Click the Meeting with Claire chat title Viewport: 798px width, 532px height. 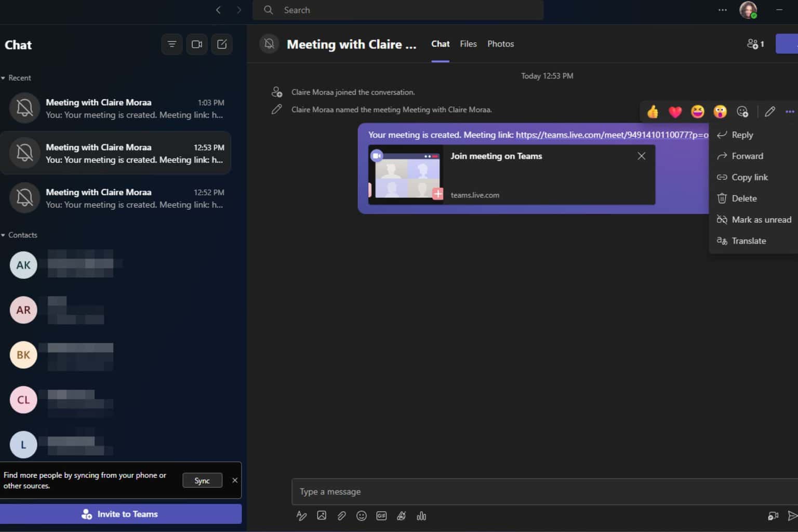coord(352,44)
